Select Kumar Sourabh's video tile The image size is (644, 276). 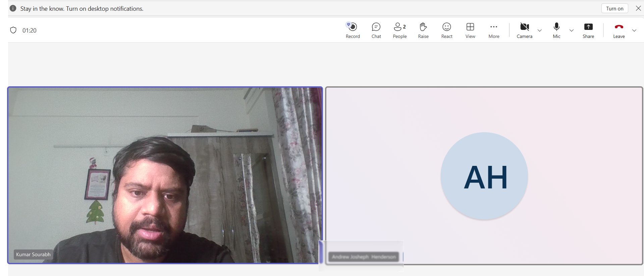coord(165,175)
